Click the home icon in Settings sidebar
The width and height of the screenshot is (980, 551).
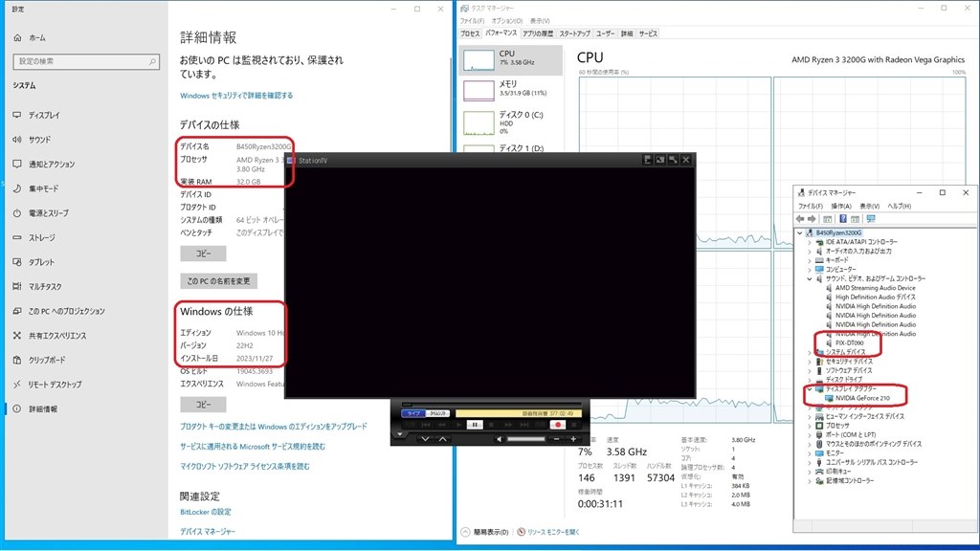click(18, 37)
